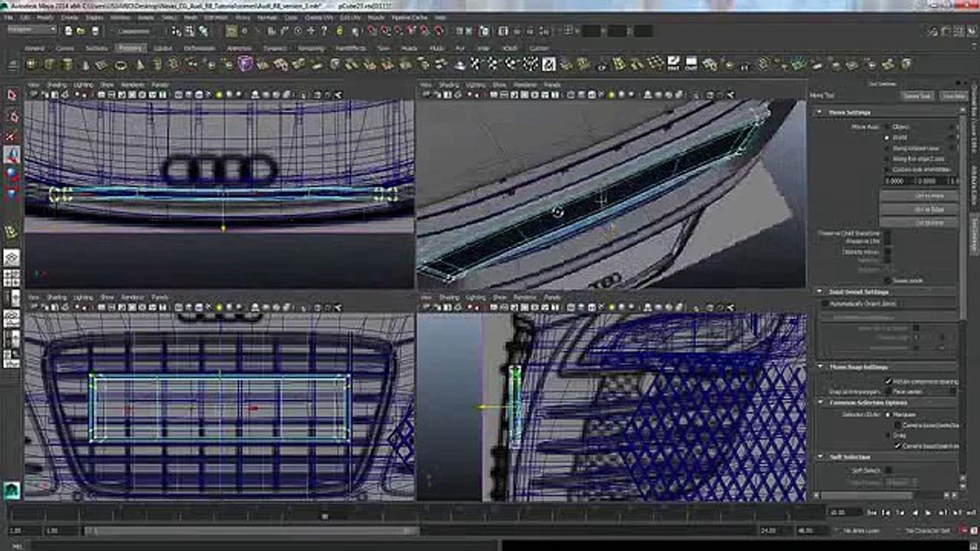Toggle Tweak mode checkbox

click(x=888, y=280)
